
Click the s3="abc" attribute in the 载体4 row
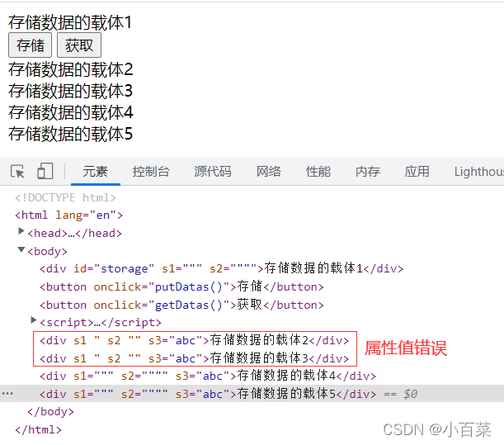(203, 376)
